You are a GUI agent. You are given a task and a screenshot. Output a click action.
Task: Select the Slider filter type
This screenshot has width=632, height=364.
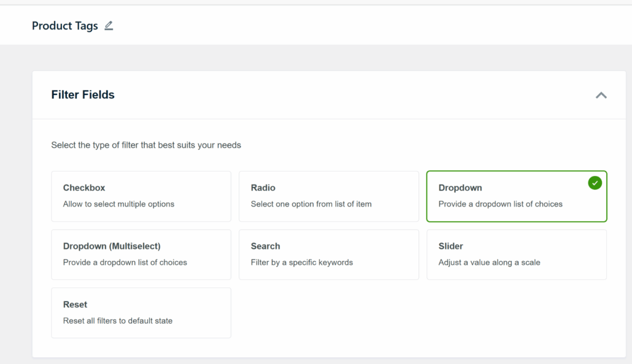pos(516,254)
